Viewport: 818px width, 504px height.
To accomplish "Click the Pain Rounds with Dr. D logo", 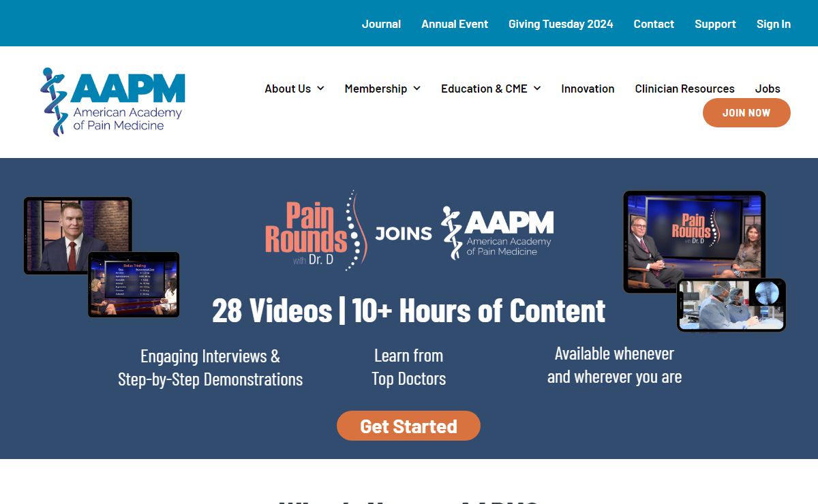I will click(x=315, y=232).
